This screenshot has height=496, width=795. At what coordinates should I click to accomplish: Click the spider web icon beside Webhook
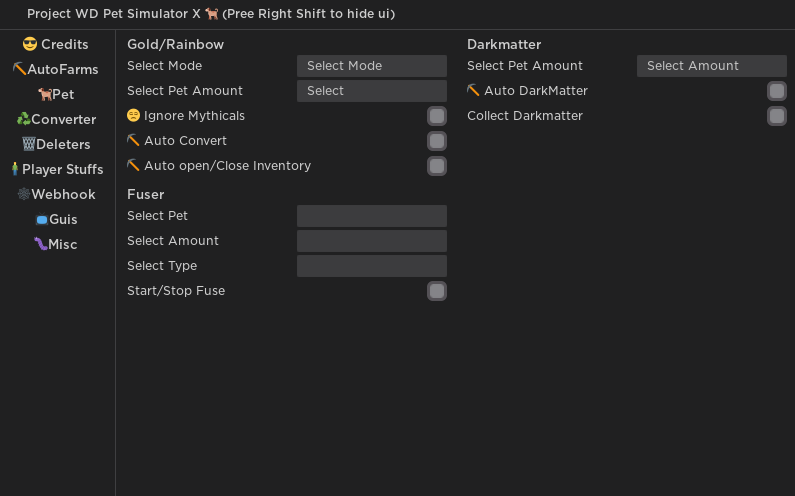24,194
